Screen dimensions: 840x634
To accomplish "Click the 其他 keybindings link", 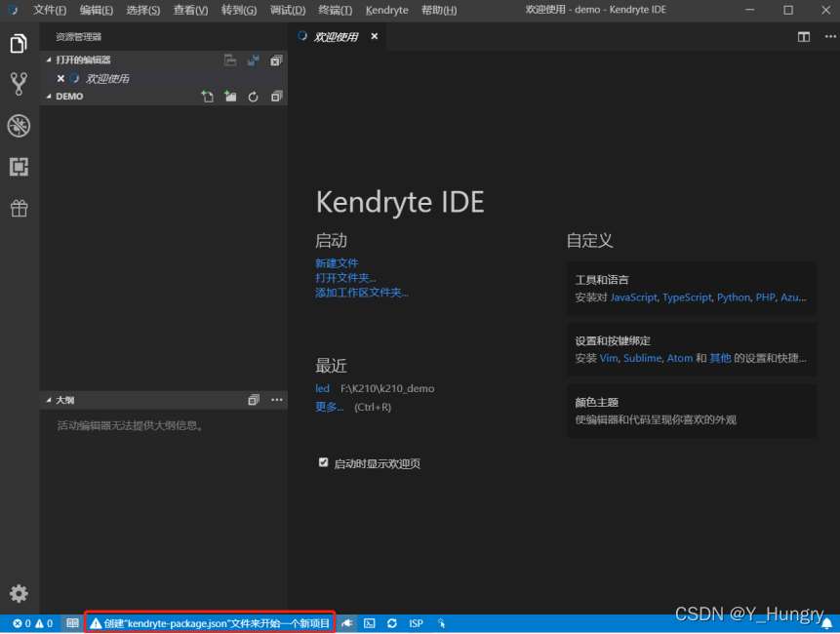I will (x=720, y=358).
